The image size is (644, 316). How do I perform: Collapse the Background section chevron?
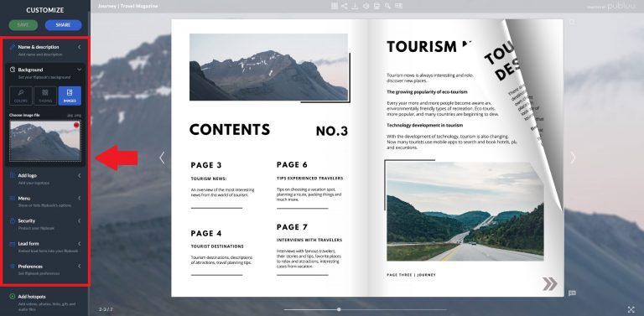[x=80, y=70]
